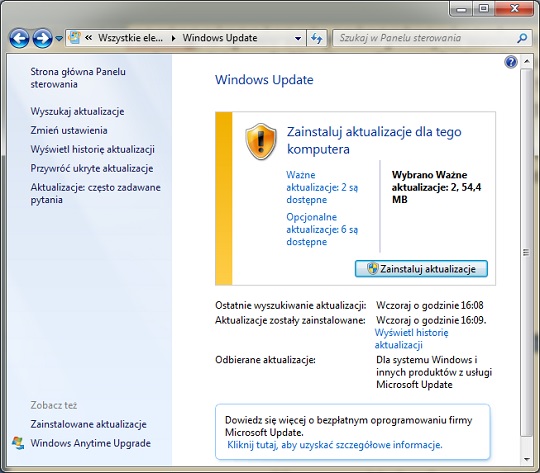
Task: Click the blue Forward arrow button
Action: coord(42,38)
